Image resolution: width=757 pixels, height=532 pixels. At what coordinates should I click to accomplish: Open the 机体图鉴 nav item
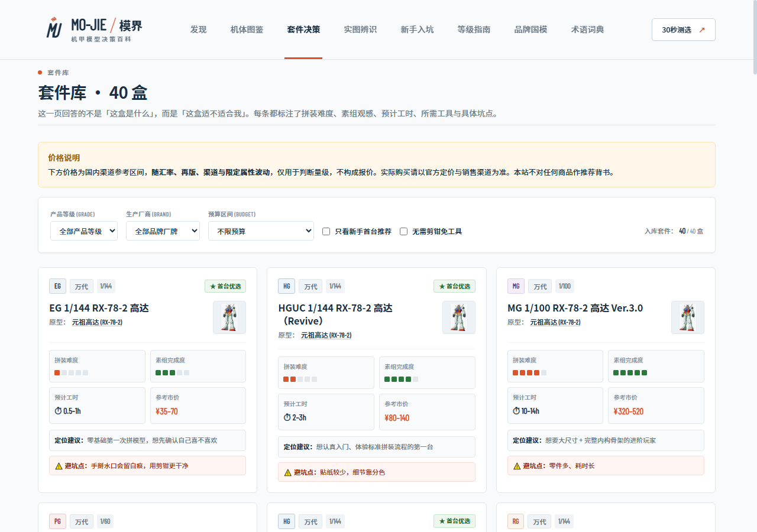coord(247,30)
